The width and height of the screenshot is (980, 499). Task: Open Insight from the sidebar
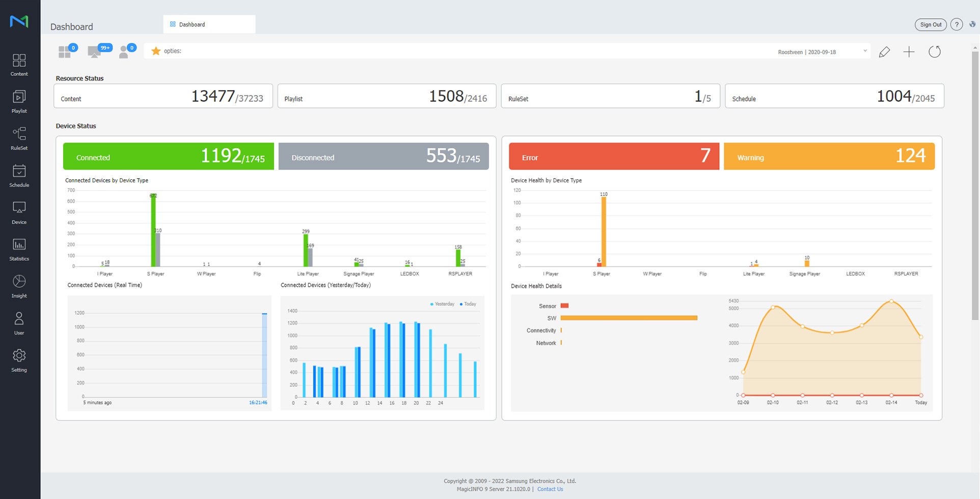tap(19, 287)
